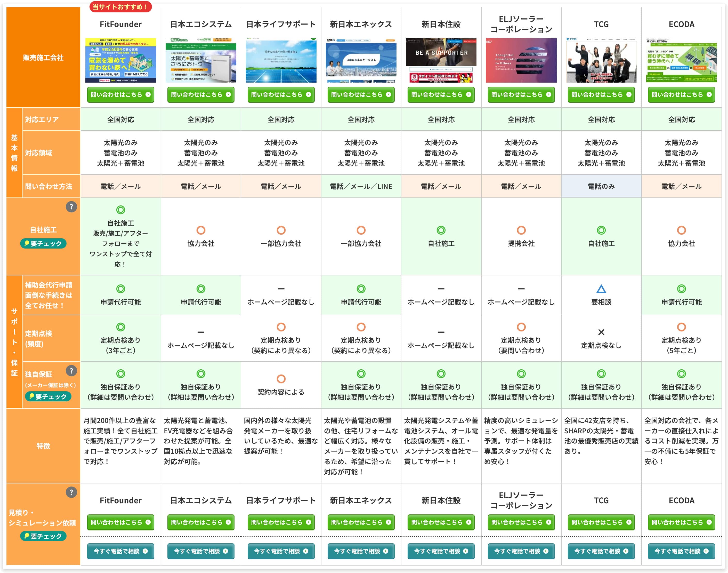Click the 定期点検なし cell for TCG
Screen dimensions: 728x573
pos(601,338)
